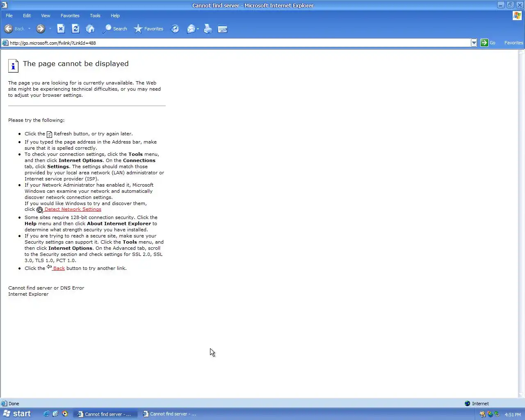Viewport: 525px width, 420px height.
Task: Launch the second Quick Launch icon
Action: coord(55,414)
